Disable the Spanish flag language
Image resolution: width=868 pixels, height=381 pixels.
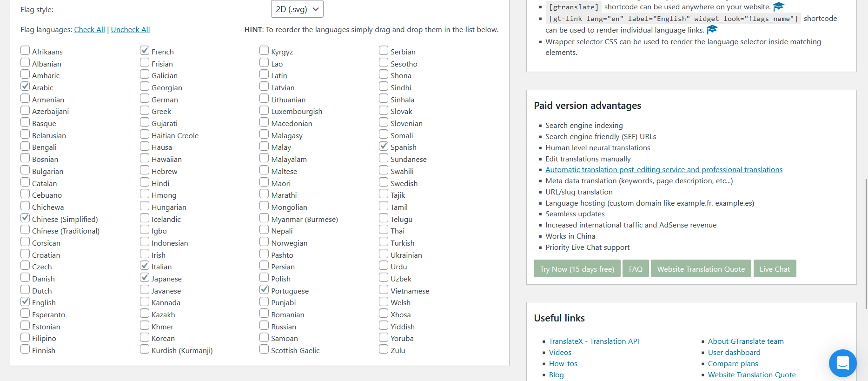tap(384, 147)
